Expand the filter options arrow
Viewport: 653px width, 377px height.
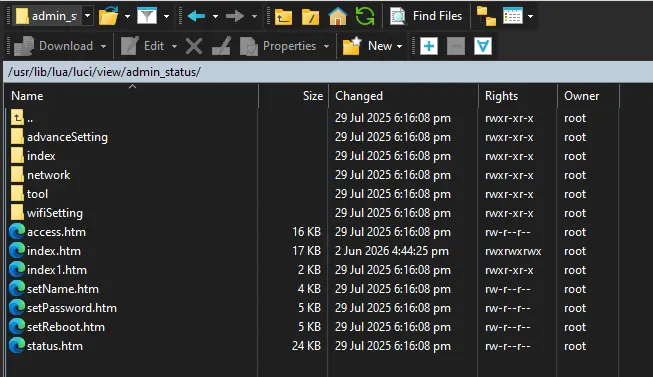(x=166, y=16)
